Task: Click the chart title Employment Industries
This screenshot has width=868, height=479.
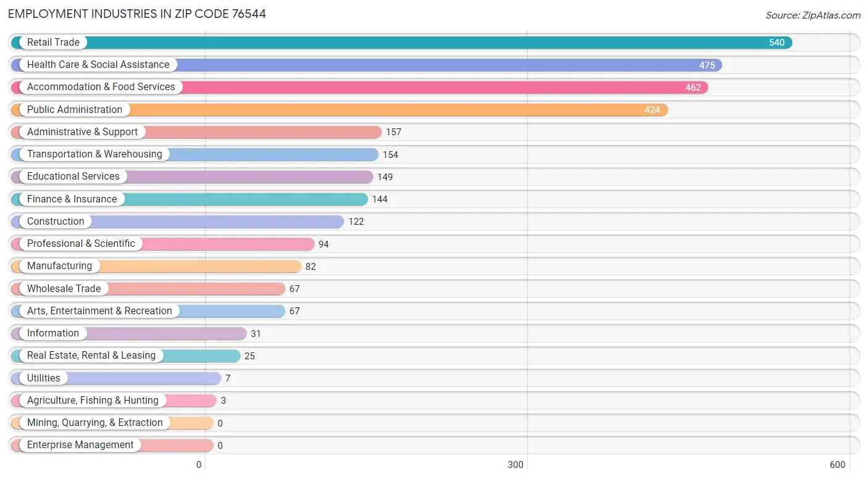Action: click(x=137, y=14)
